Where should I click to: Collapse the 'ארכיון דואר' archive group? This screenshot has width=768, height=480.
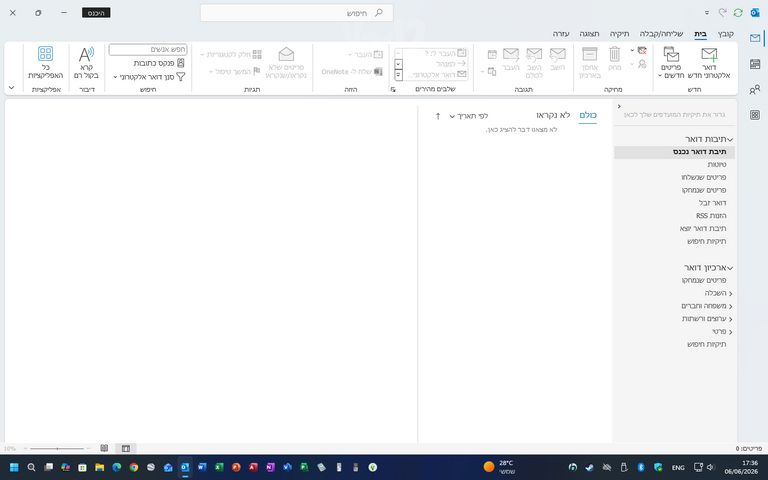tap(730, 268)
